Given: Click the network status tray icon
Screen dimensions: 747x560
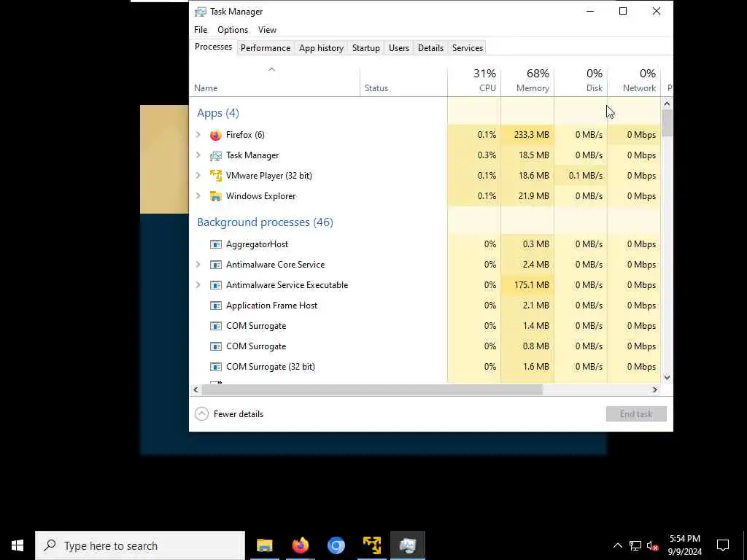Looking at the screenshot, I should (x=635, y=545).
